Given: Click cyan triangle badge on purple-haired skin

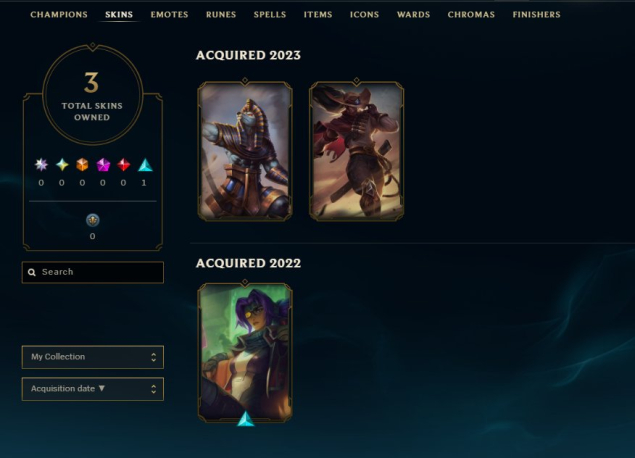Looking at the screenshot, I should click(245, 419).
